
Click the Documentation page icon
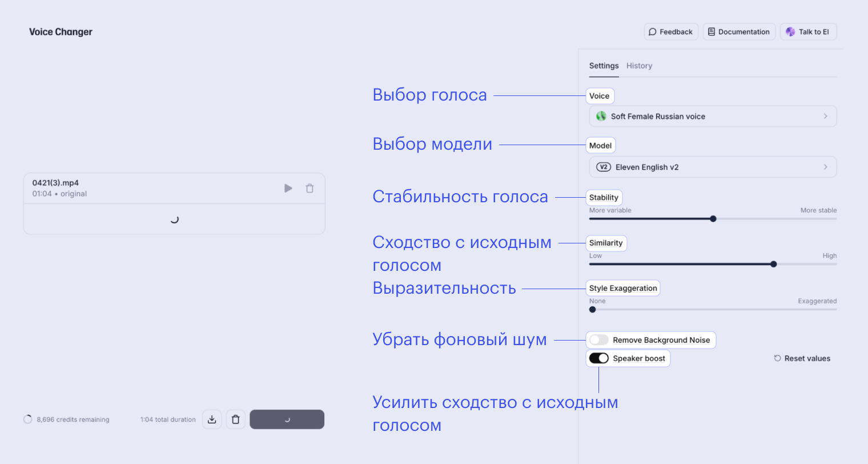(x=710, y=31)
